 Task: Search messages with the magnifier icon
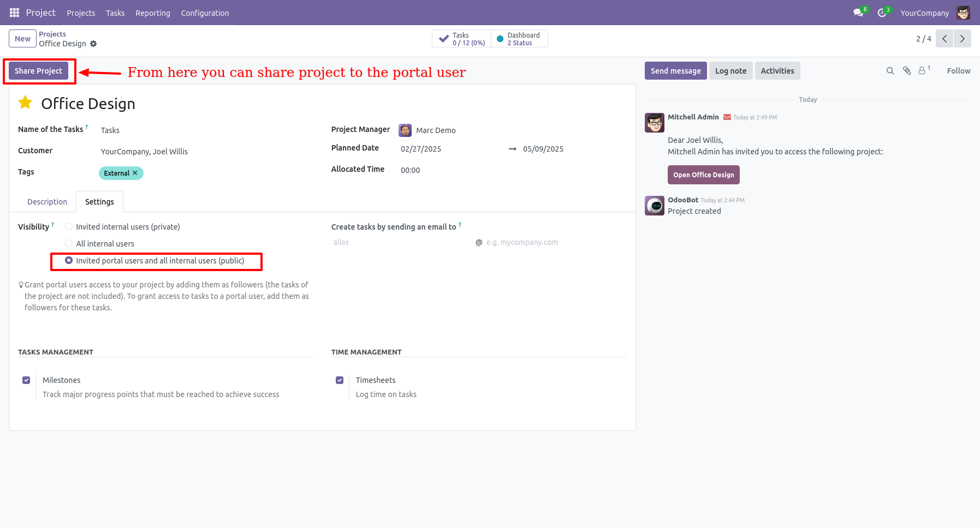(x=890, y=71)
